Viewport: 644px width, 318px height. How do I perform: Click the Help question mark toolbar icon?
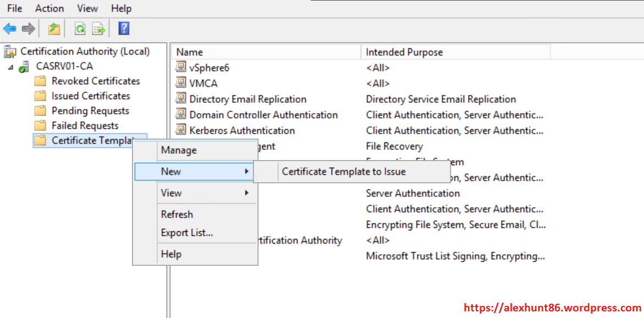pyautogui.click(x=124, y=29)
